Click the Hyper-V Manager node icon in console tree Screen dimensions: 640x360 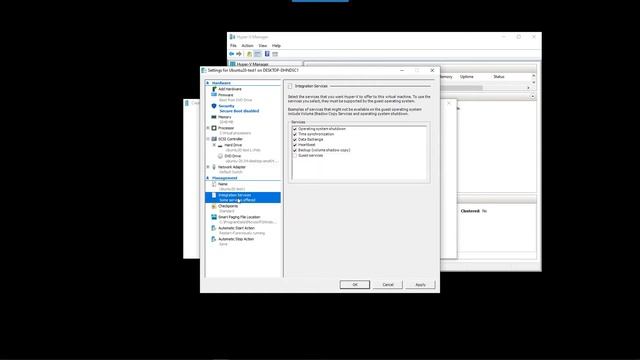click(x=233, y=64)
